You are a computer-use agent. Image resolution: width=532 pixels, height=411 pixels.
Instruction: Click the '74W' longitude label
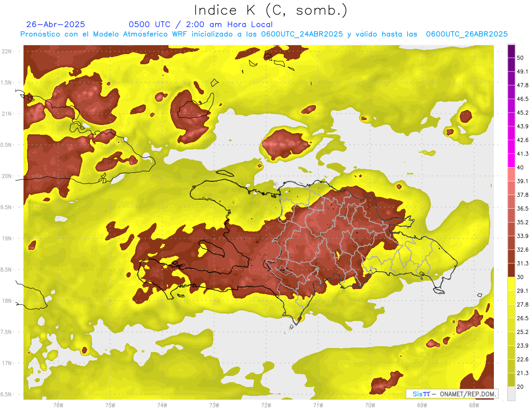point(162,405)
